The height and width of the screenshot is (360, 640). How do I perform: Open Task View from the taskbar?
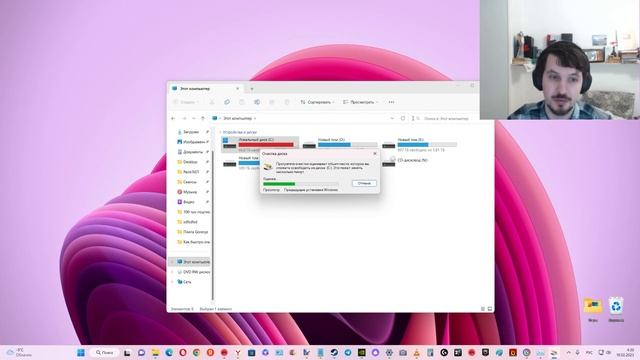[x=127, y=353]
